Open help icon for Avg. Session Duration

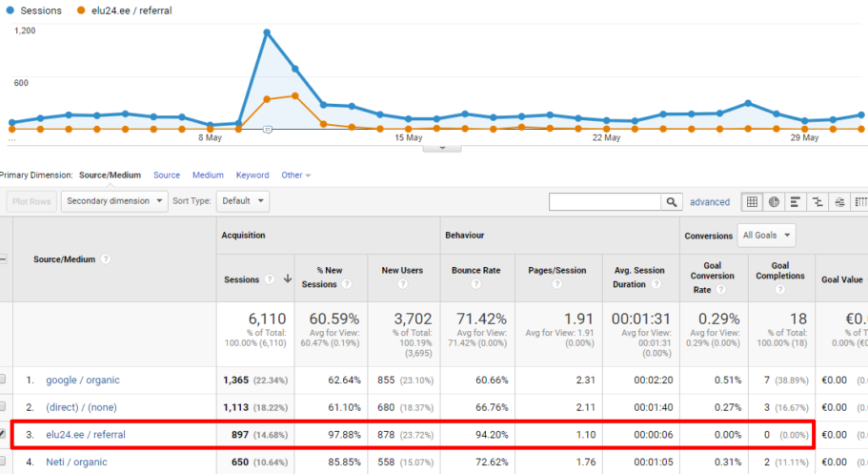pos(656,284)
